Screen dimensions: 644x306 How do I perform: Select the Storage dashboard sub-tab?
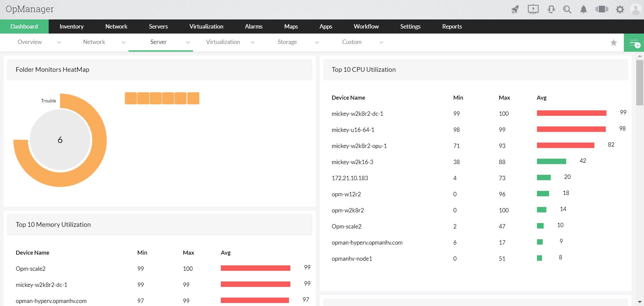tap(287, 42)
